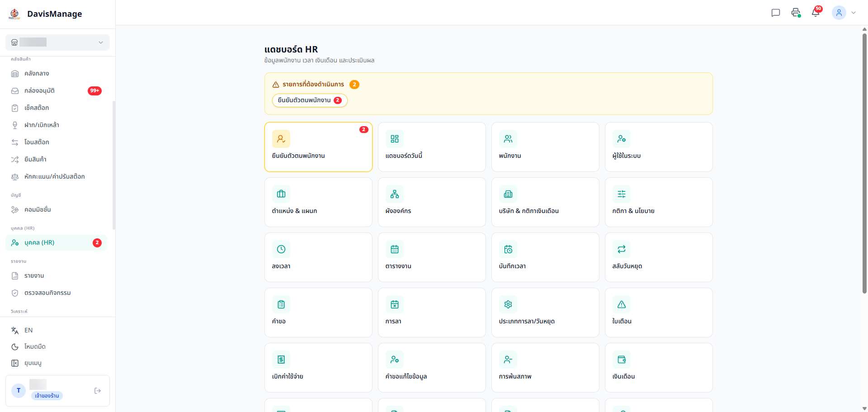Viewport: 868px width, 412px height.
Task: Click the printer status icon
Action: click(796, 13)
